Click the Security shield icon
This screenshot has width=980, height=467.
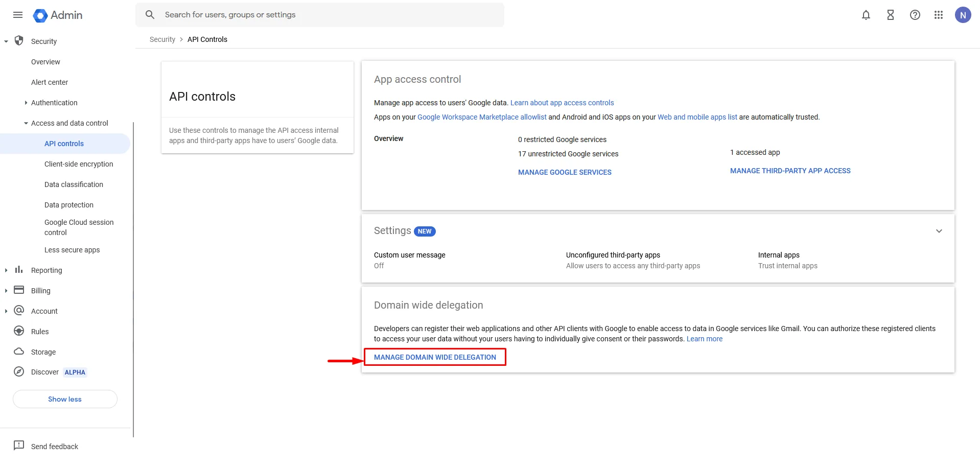19,41
